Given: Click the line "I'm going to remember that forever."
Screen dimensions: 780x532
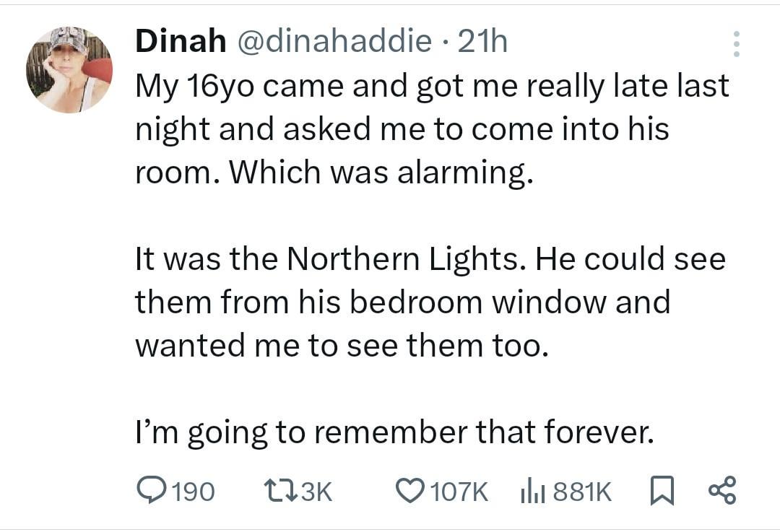Looking at the screenshot, I should point(394,433).
